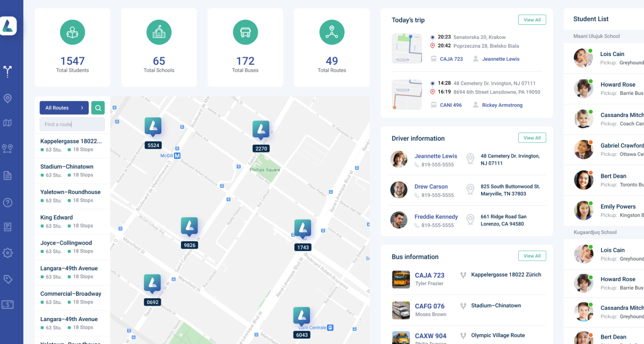
Task: Select the King Edward route
Action: 57,217
